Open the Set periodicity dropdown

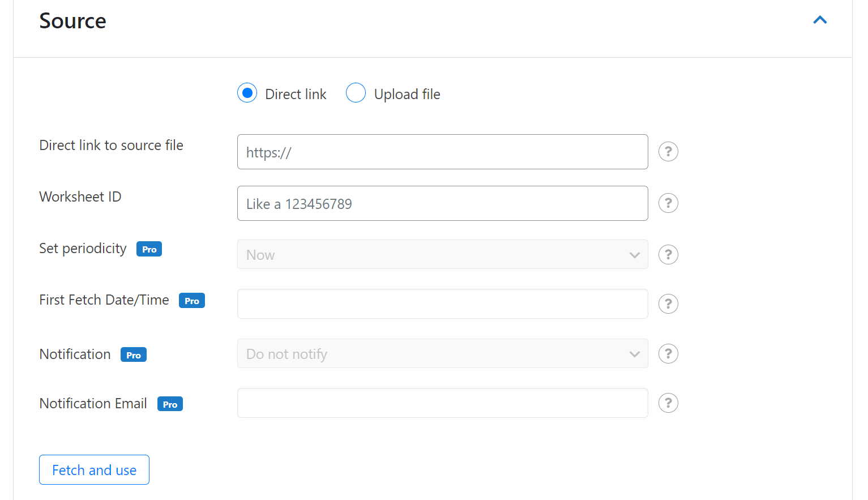pos(442,254)
